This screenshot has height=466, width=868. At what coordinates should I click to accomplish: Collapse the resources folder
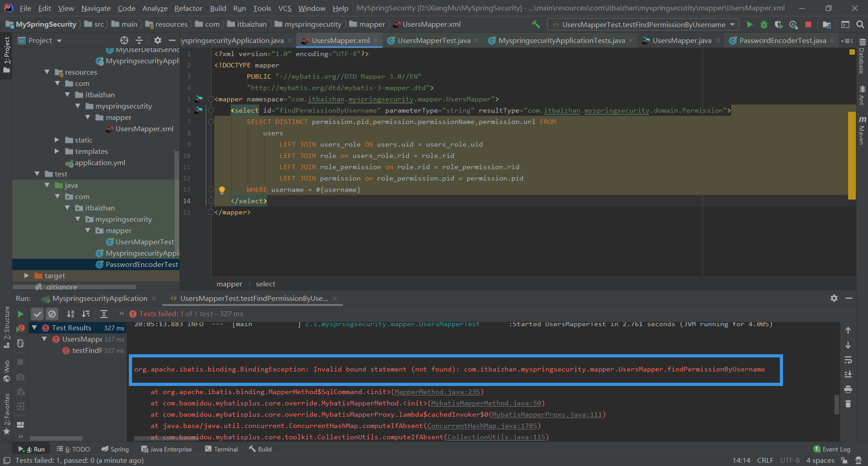(x=47, y=72)
